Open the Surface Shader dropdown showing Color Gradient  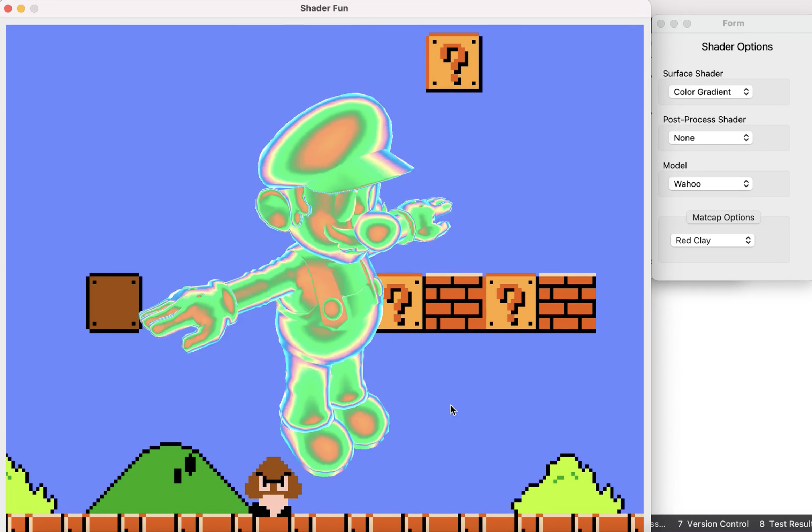(x=711, y=92)
